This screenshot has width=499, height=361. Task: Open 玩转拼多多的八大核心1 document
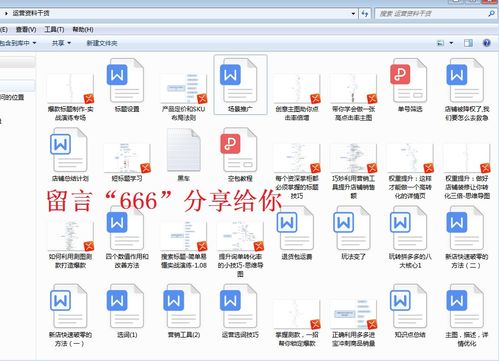coord(410,228)
